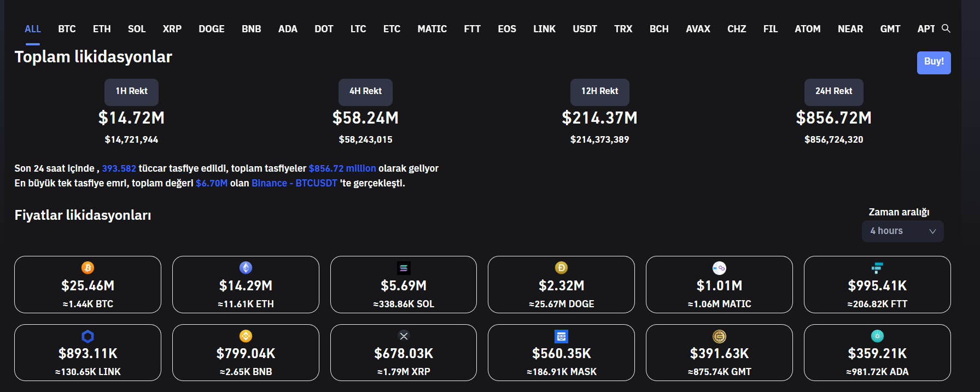Click the Dogecoin coin icon
The height and width of the screenshot is (392, 980).
pyautogui.click(x=561, y=267)
